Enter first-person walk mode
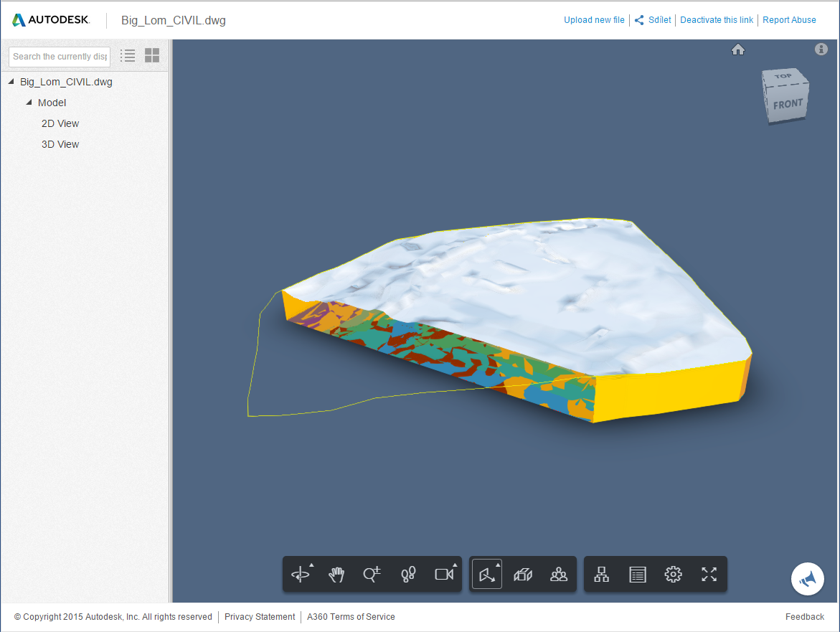This screenshot has height=632, width=840. click(408, 574)
